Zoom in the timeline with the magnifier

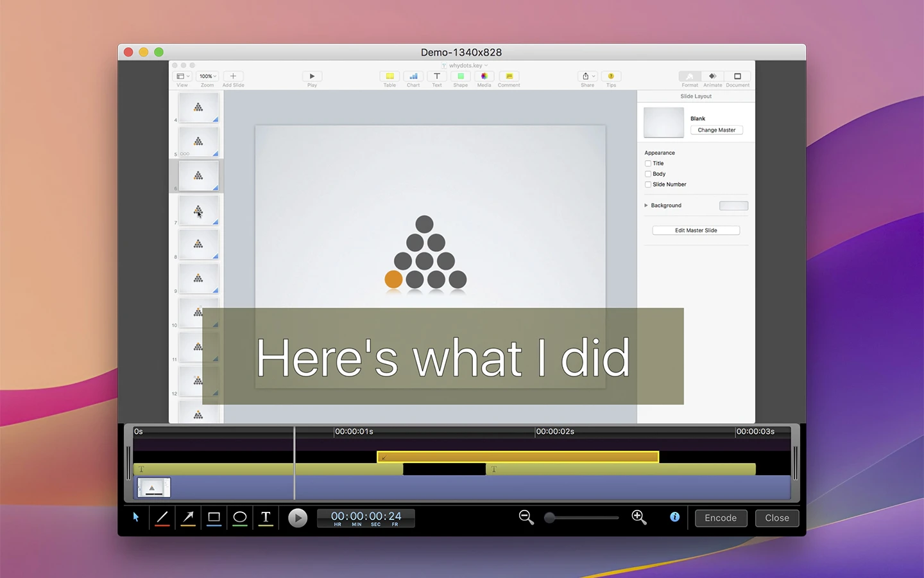639,518
